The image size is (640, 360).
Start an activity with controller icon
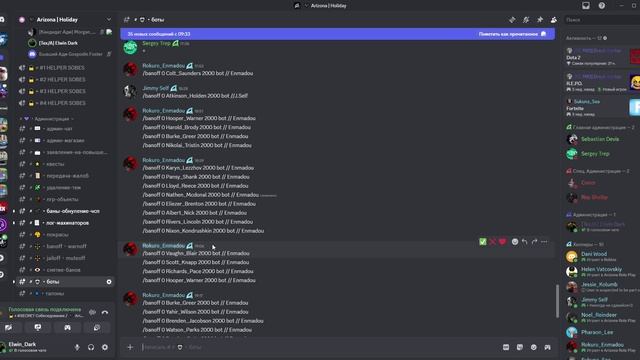click(67, 327)
